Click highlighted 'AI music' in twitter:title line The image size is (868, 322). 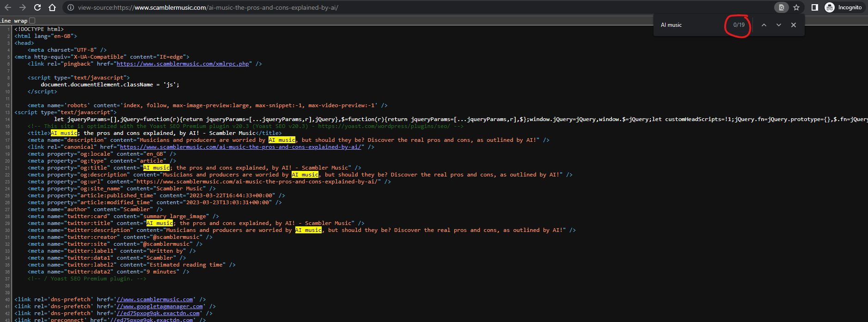(160, 223)
